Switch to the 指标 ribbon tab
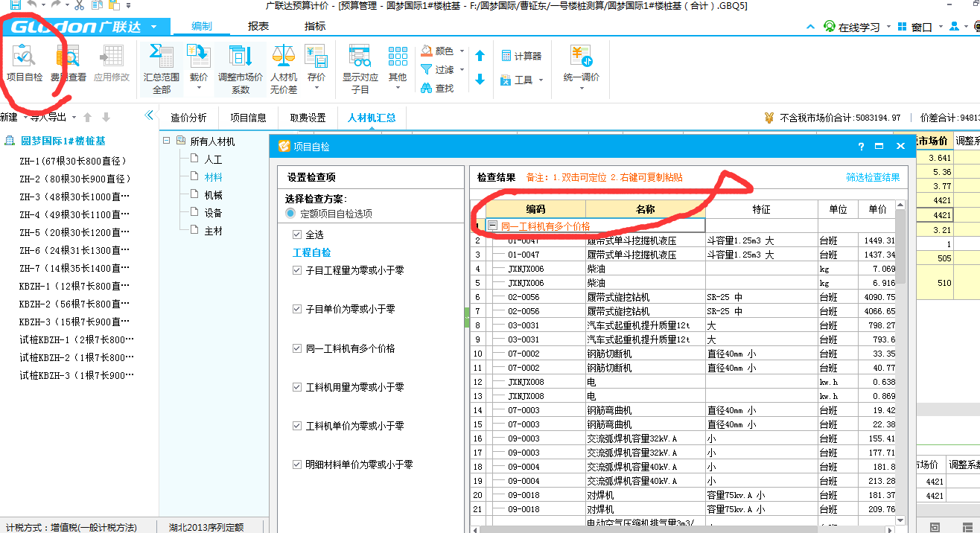 pos(315,26)
